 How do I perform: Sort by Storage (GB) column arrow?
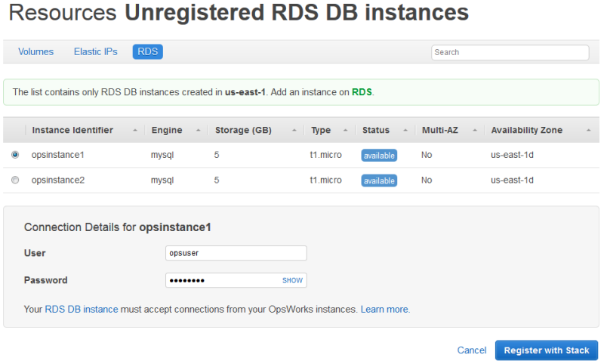(294, 131)
